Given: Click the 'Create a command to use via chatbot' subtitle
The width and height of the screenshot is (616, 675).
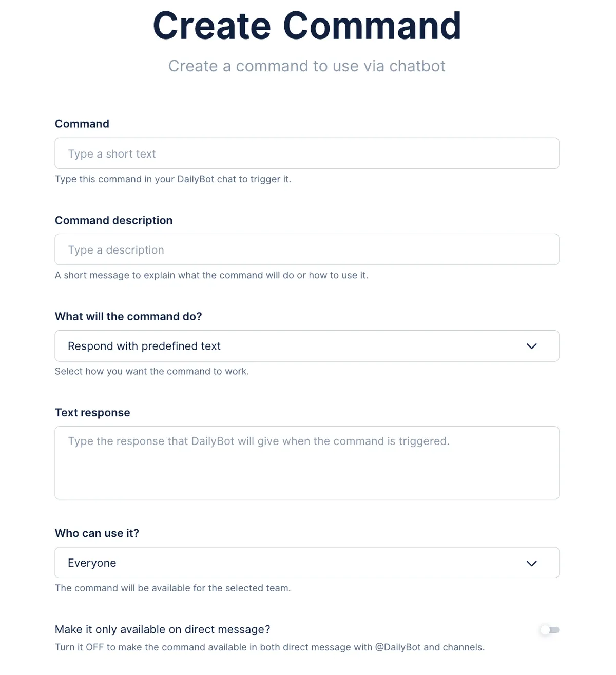Looking at the screenshot, I should (x=307, y=66).
